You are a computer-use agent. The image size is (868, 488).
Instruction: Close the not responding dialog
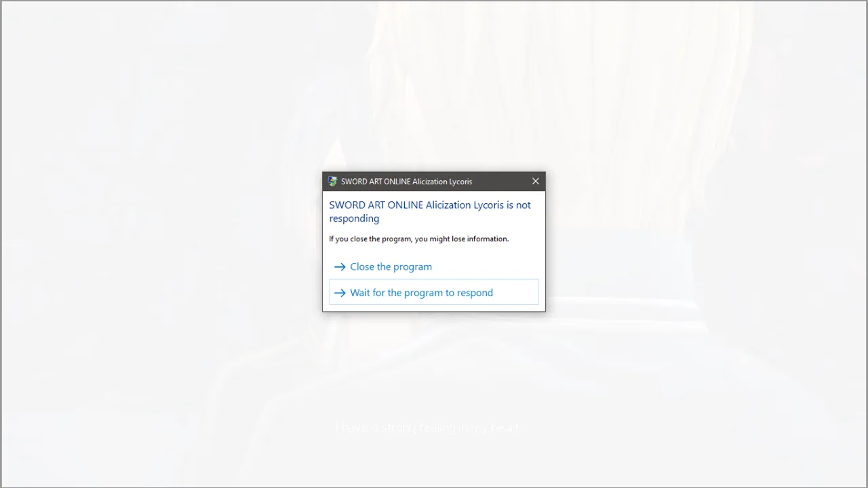click(536, 182)
